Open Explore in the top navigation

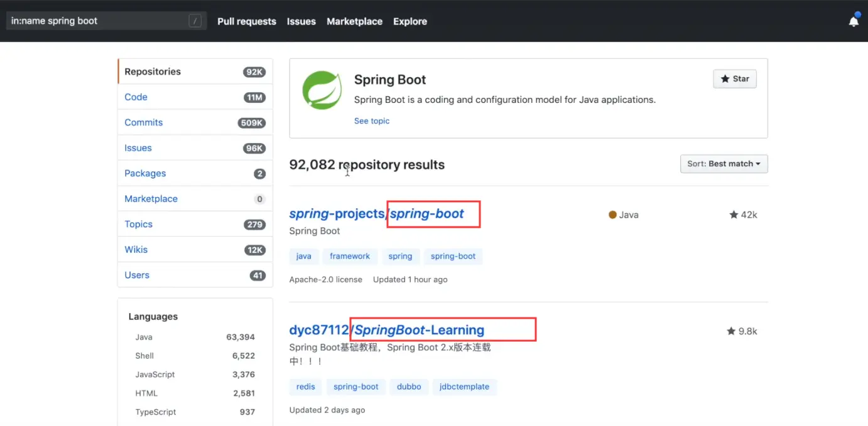tap(410, 21)
